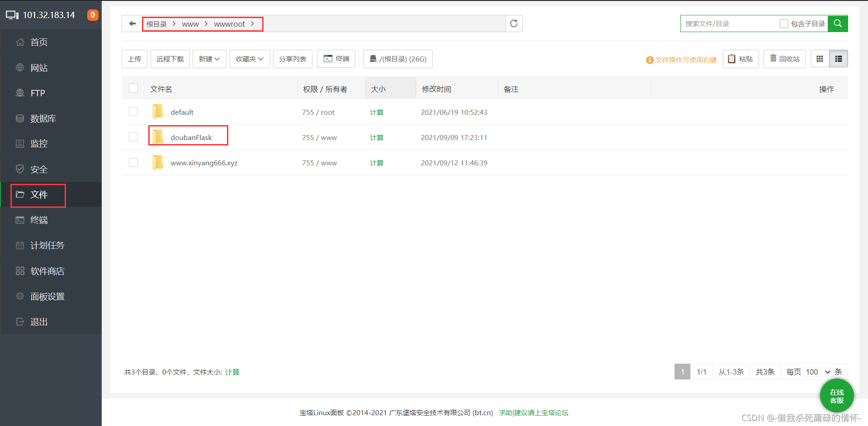Click the 上传 upload button
This screenshot has height=426, width=868.
134,59
